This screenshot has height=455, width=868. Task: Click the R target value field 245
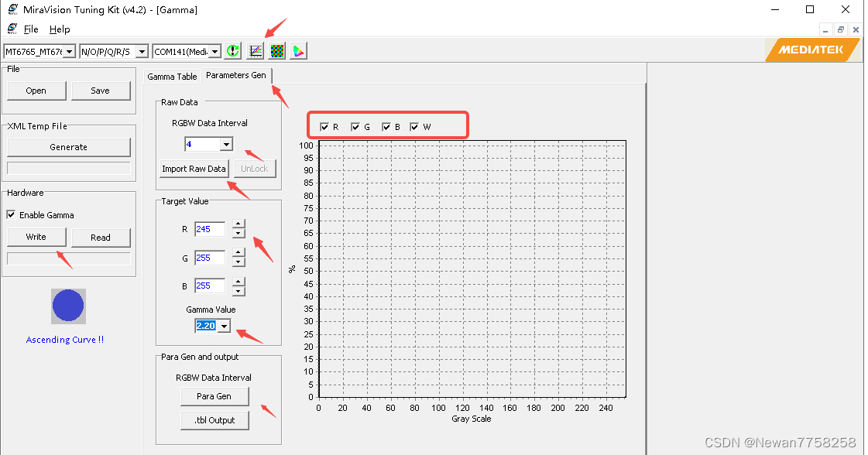[x=210, y=229]
